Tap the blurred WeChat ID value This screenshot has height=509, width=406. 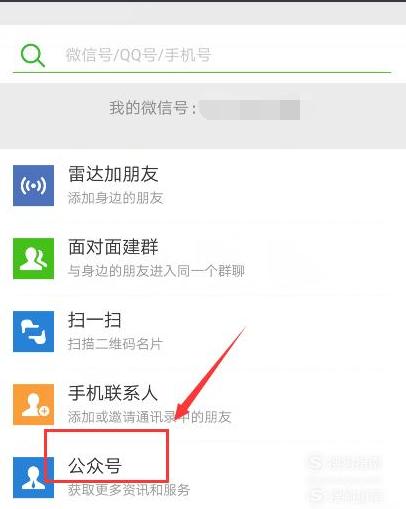(250, 109)
